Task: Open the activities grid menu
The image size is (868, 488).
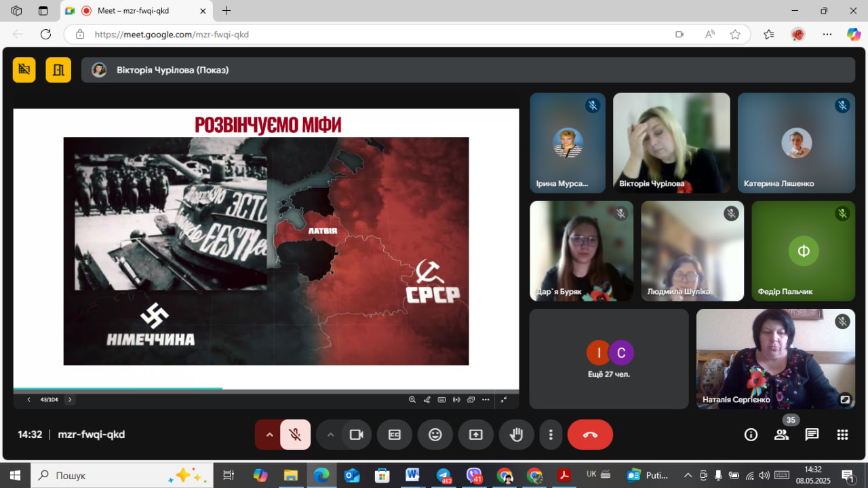Action: pyautogui.click(x=842, y=435)
